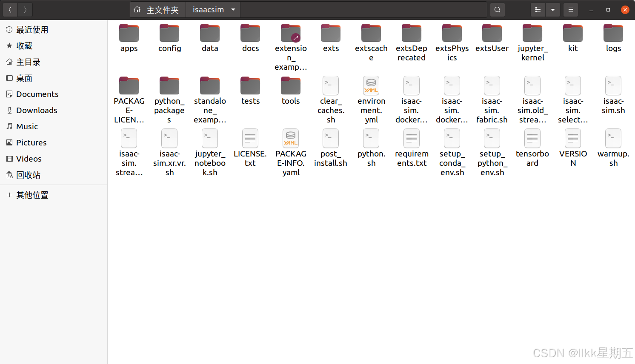Select the isaac-sim.sh script
Screen dimensions: 635x364
click(613, 95)
